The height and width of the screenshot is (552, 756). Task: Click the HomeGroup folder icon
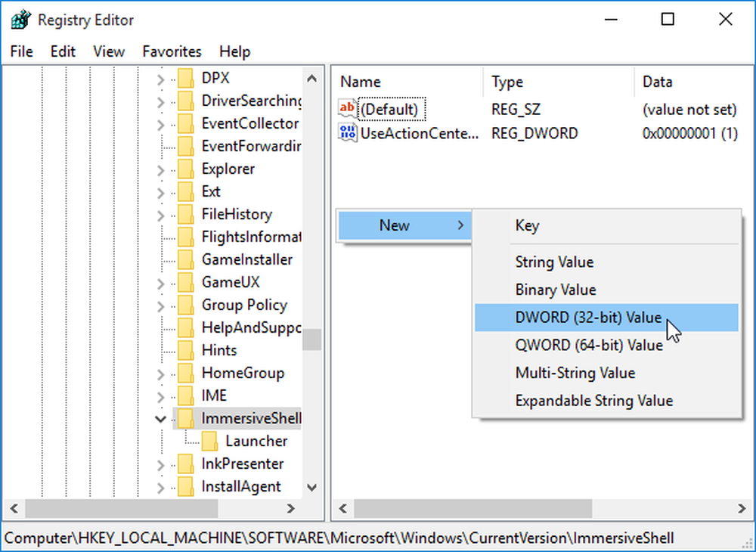(x=185, y=373)
